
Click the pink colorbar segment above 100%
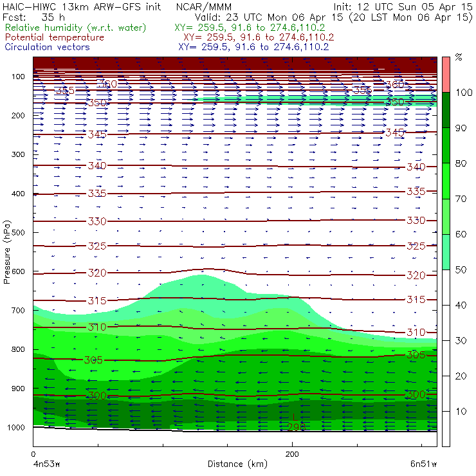446,75
